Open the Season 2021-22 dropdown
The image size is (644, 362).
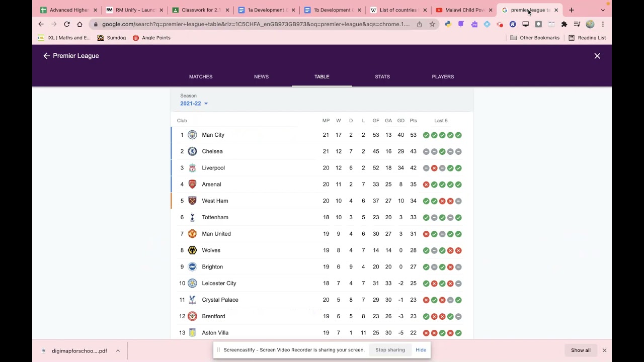coord(194,104)
